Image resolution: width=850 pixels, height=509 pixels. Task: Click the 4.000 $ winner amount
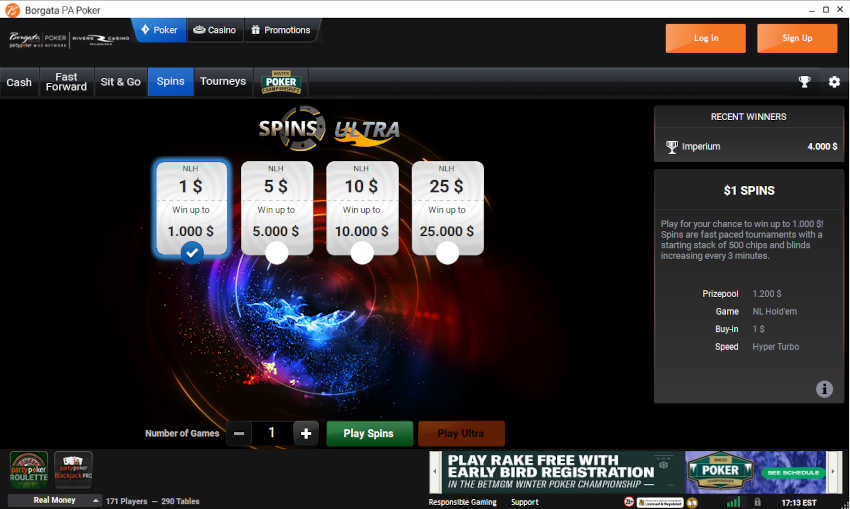822,146
